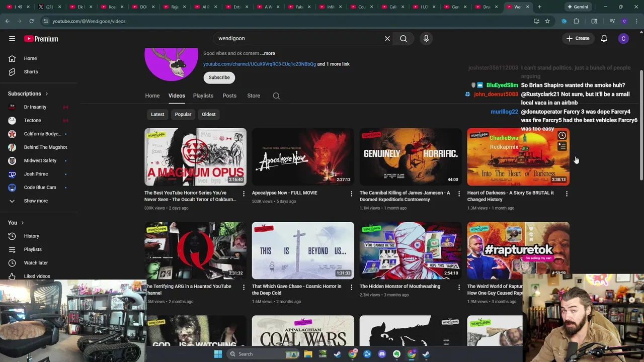644x362 pixels.
Task: Select the Latest filter chip
Action: point(157,114)
